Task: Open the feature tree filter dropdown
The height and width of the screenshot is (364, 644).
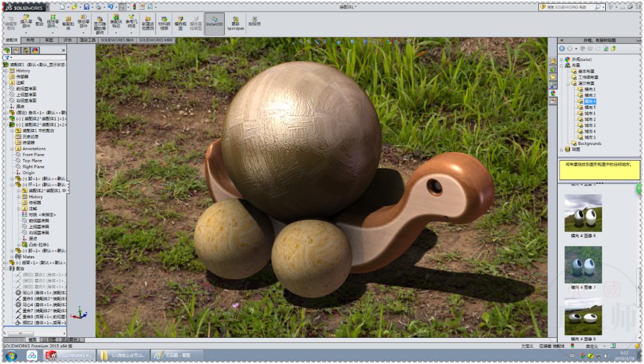Action: (7, 58)
